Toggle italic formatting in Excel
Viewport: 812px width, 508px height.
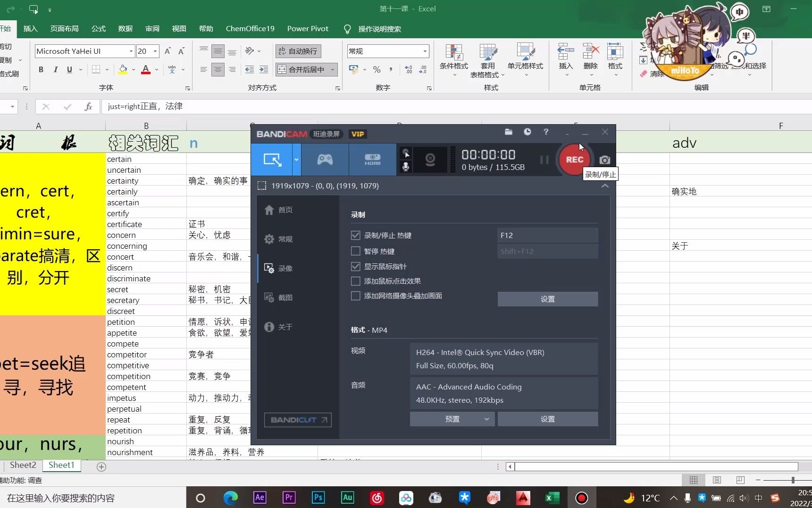coord(56,69)
